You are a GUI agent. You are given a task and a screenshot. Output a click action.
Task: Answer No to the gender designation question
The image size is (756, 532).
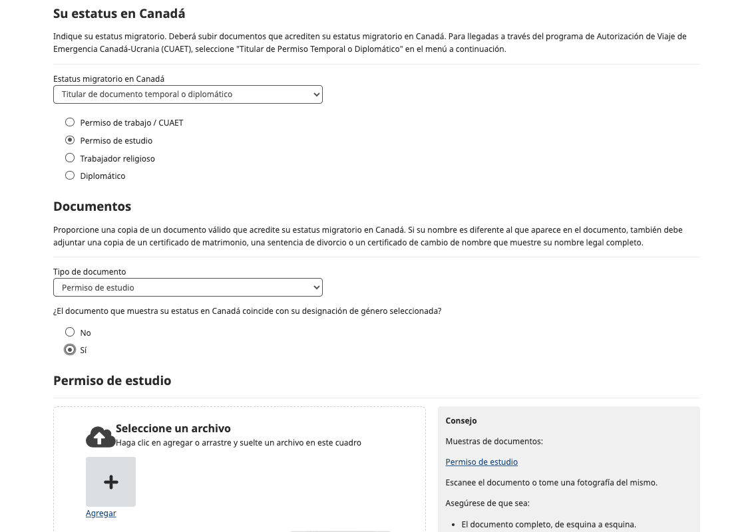[x=70, y=332]
